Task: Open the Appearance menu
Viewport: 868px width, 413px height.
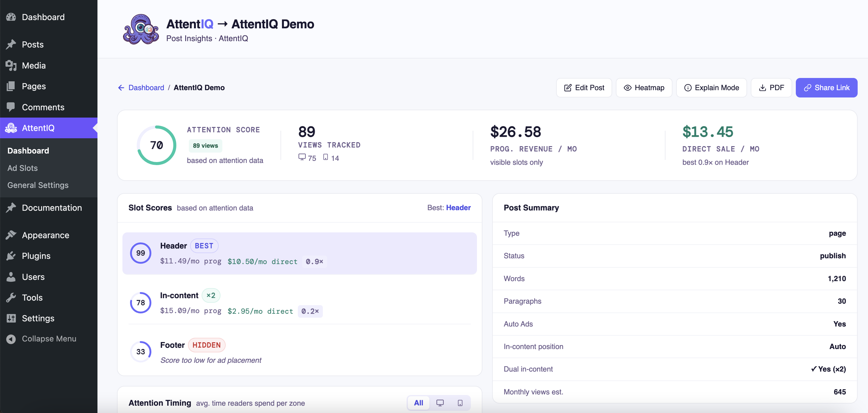Action: [x=45, y=235]
